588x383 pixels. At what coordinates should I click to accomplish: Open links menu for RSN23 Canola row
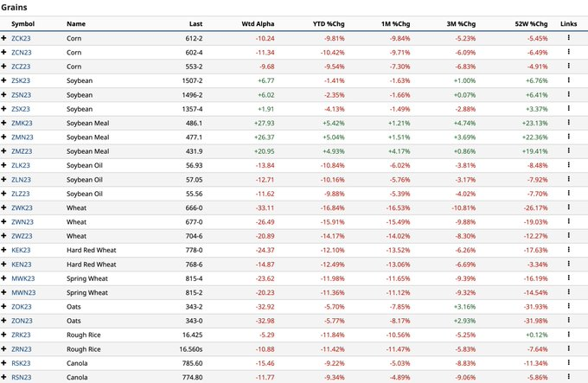[568, 377]
